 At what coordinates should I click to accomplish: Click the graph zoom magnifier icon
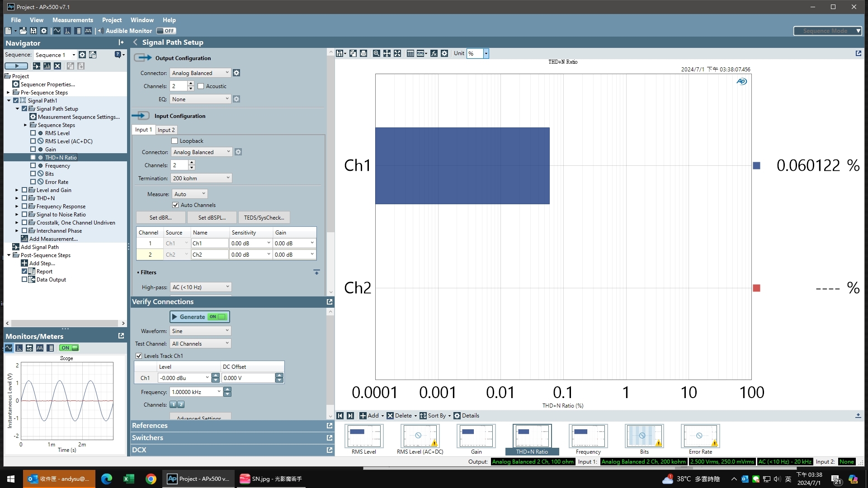376,53
